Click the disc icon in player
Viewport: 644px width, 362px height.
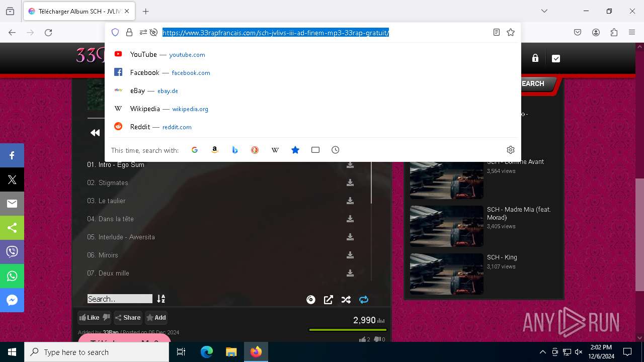(x=311, y=300)
